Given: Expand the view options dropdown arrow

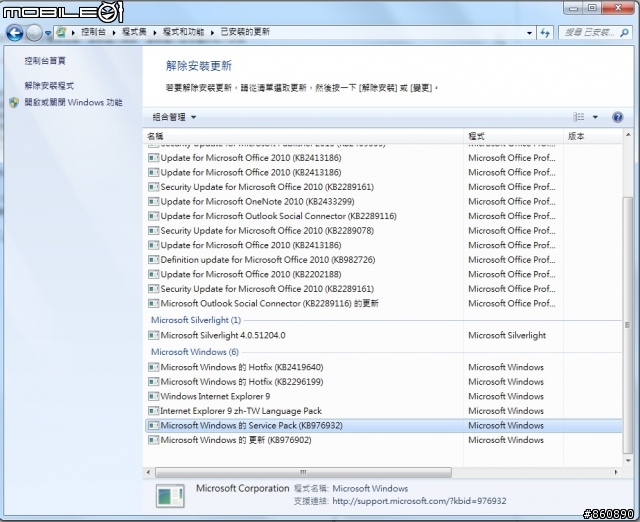Looking at the screenshot, I should point(595,117).
